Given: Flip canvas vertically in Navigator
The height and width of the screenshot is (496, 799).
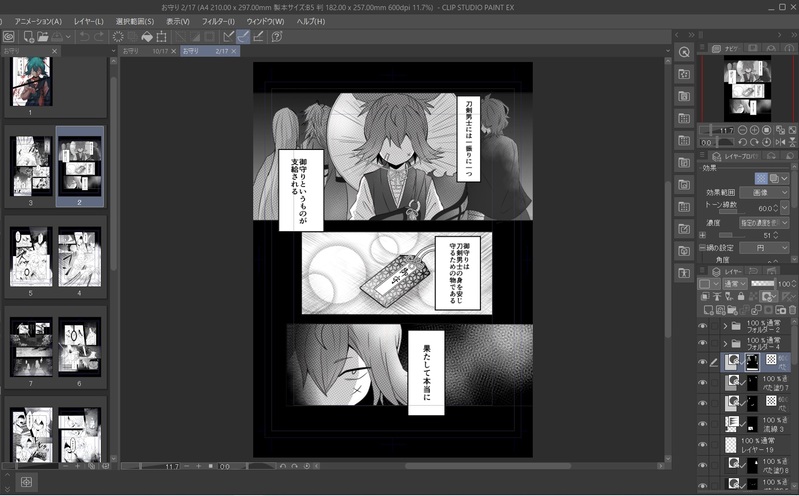Looking at the screenshot, I should point(792,143).
